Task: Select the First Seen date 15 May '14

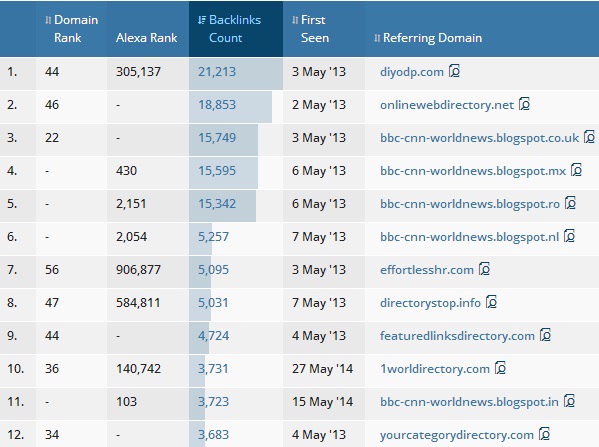Action: coord(322,402)
